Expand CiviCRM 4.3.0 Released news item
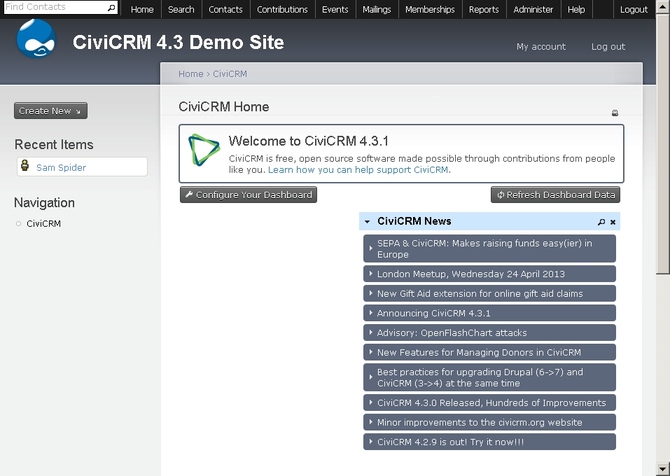The width and height of the screenshot is (670, 476). (x=489, y=403)
